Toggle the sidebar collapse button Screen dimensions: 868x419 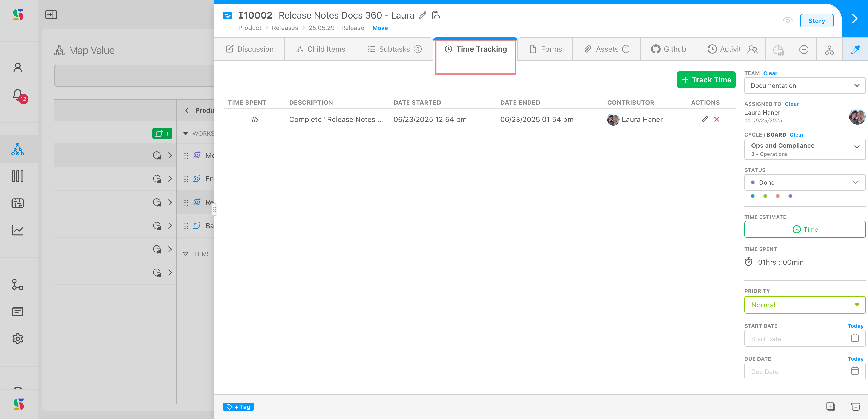[51, 15]
